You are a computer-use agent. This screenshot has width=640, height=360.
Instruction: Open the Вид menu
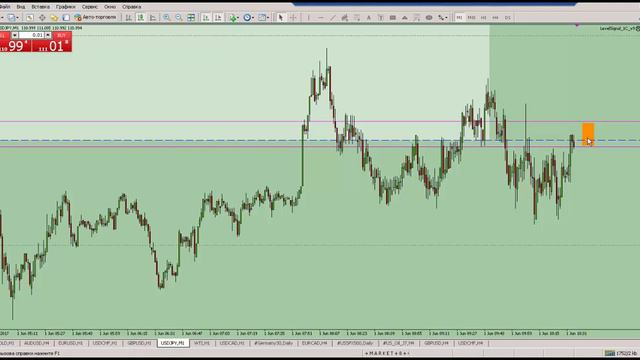coord(21,7)
